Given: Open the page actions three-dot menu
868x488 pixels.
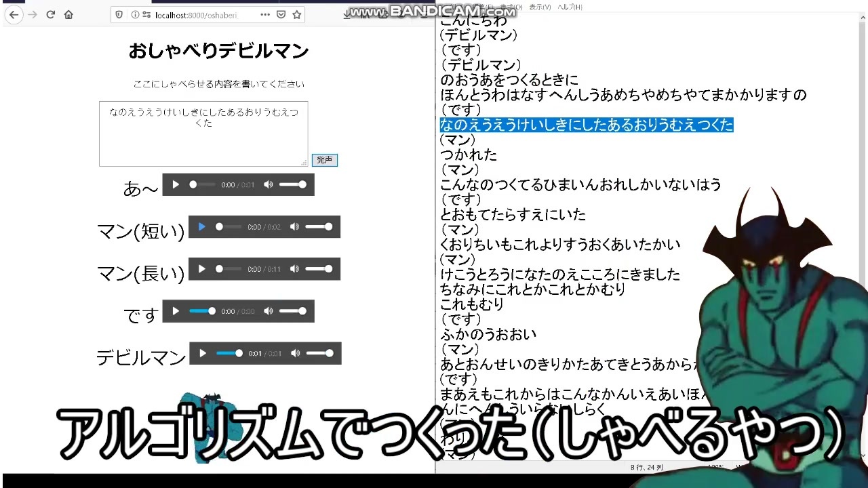Looking at the screenshot, I should [x=264, y=14].
